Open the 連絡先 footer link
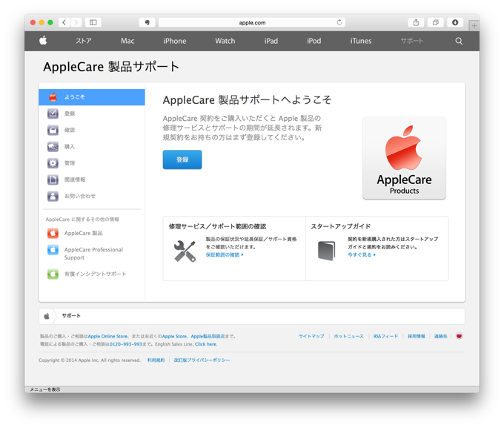Screen dimensions: 504x428 [x=441, y=336]
